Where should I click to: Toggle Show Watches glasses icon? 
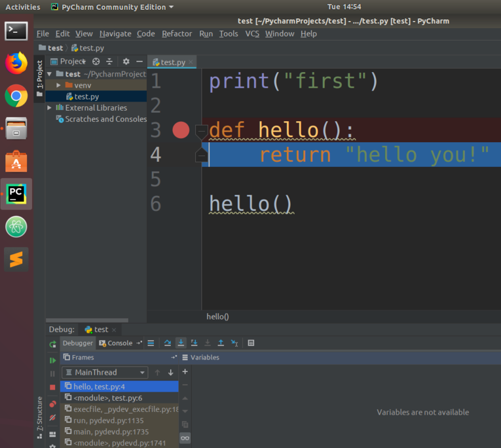[185, 438]
